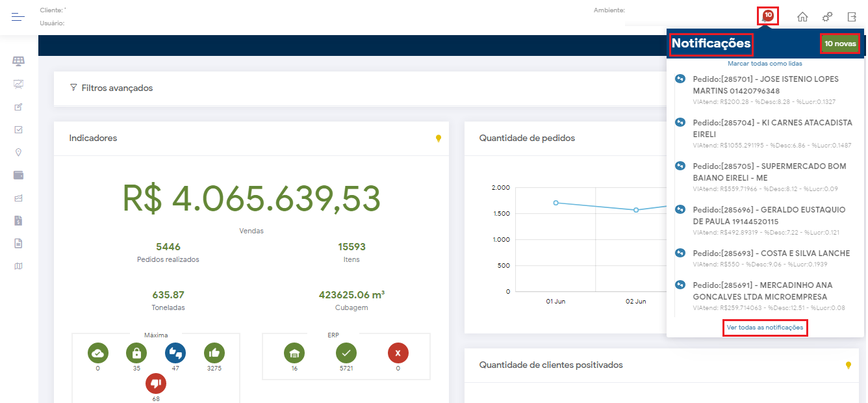This screenshot has width=868, height=403.
Task: Click the ERP green checkmark showing 5721
Action: point(346,353)
